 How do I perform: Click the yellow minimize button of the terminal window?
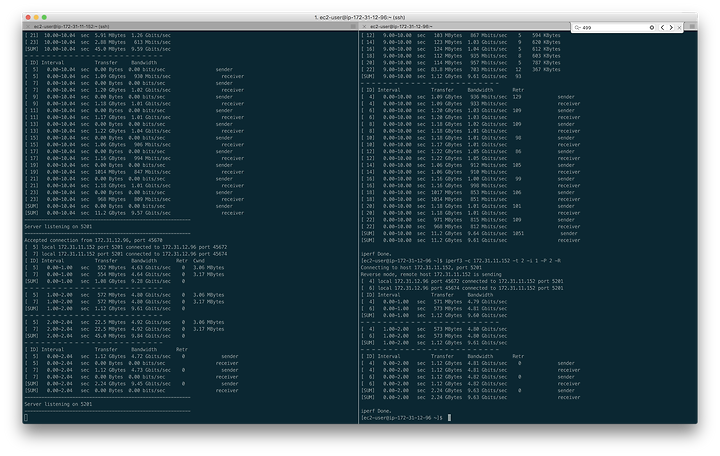coord(36,17)
